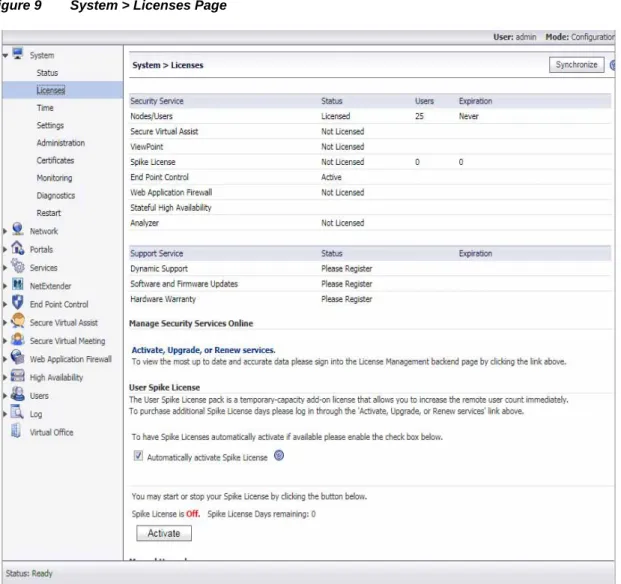Click the Analyzer row name
This screenshot has height=584, width=621.
tap(145, 223)
